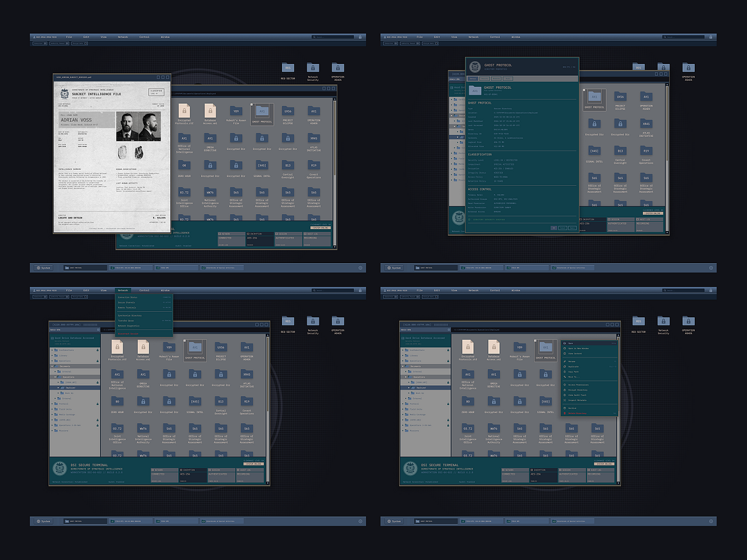Screen dimensions: 747x560
Task: Select View Audit Trail in the context menu
Action: point(590,395)
